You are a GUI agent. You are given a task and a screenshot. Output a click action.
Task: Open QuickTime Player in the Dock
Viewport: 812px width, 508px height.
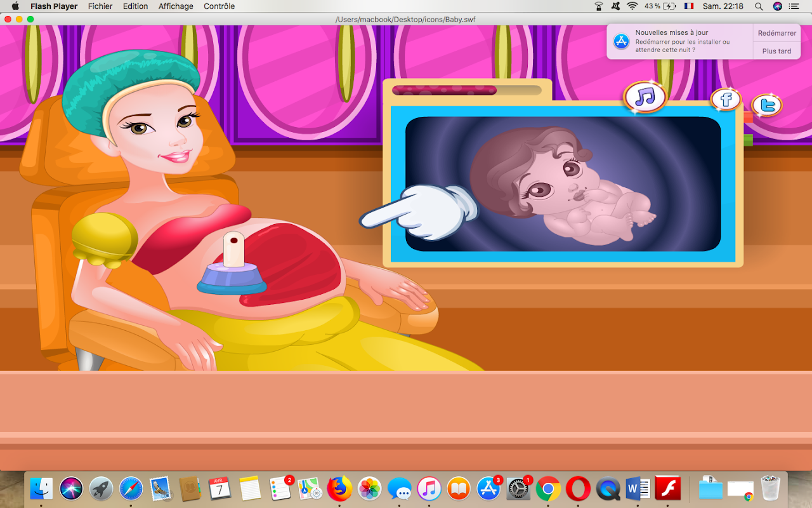[x=608, y=488]
